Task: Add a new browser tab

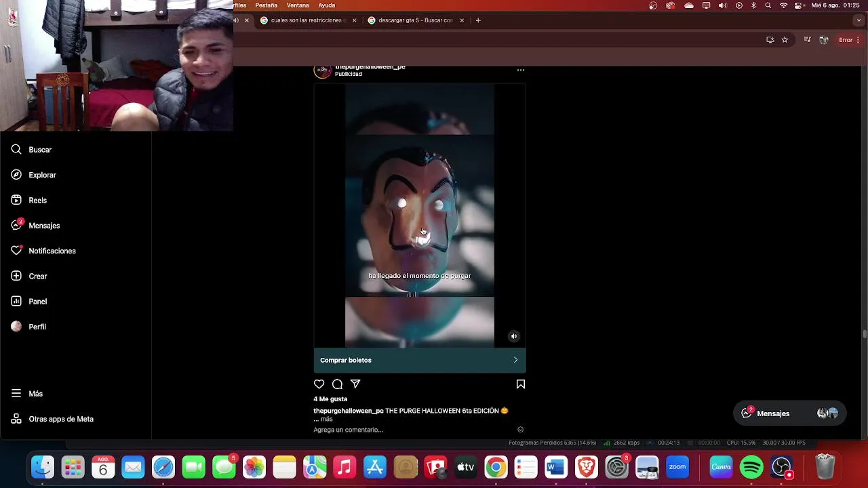Action: (478, 20)
